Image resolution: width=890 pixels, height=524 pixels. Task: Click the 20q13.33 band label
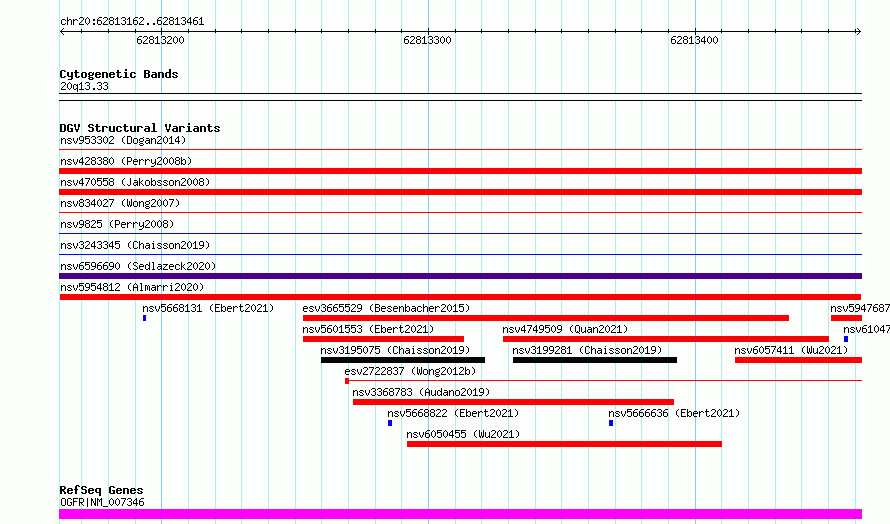coord(85,86)
